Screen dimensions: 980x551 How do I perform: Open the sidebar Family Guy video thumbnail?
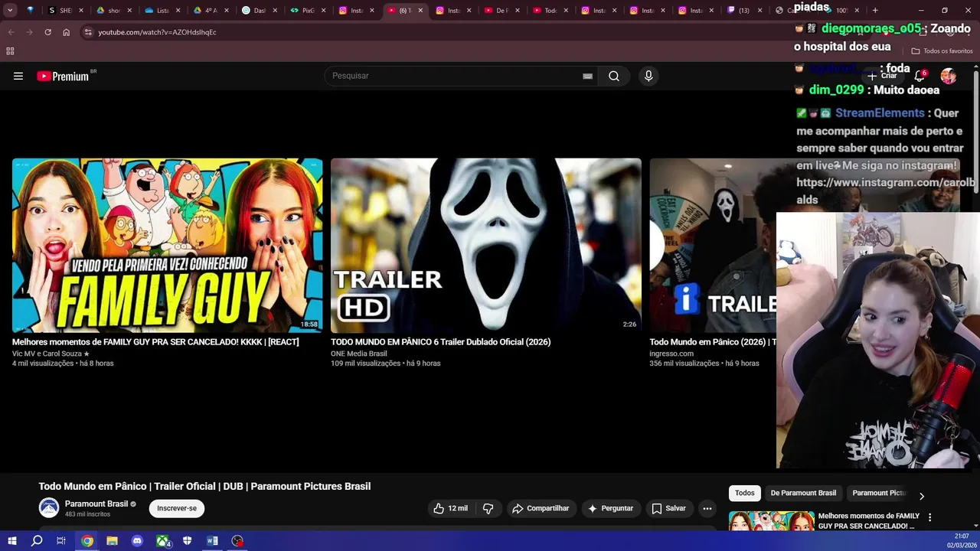(x=771, y=521)
